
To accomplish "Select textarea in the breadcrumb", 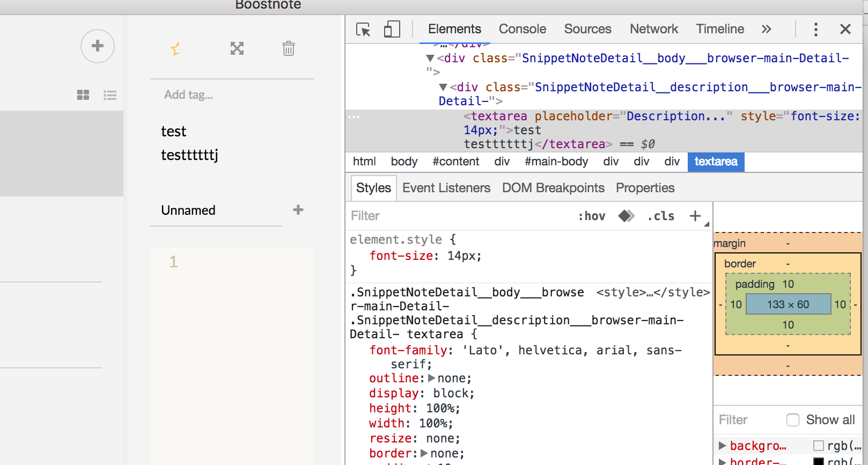I will coord(716,162).
